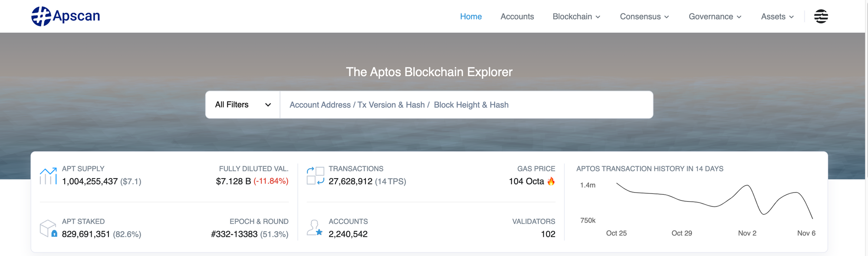The width and height of the screenshot is (868, 256).
Task: Click epoch and round #332-13383 value
Action: tap(234, 234)
